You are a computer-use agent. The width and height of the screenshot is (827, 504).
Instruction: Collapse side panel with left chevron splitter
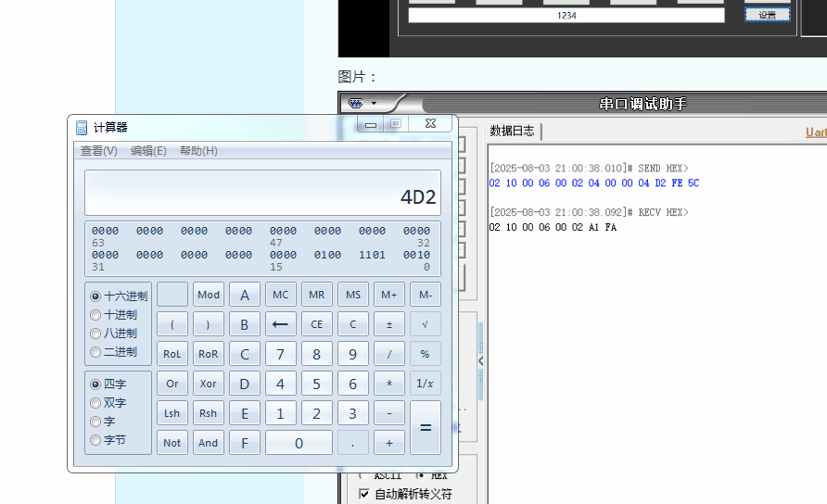[x=480, y=360]
